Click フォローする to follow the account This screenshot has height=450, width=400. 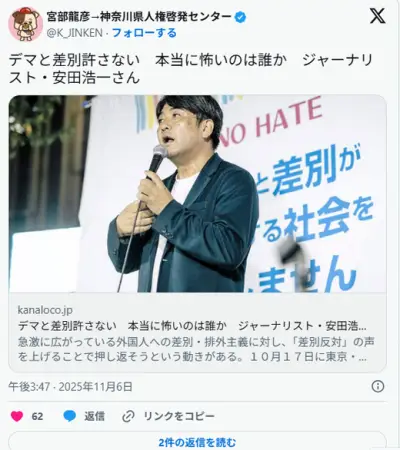click(144, 33)
